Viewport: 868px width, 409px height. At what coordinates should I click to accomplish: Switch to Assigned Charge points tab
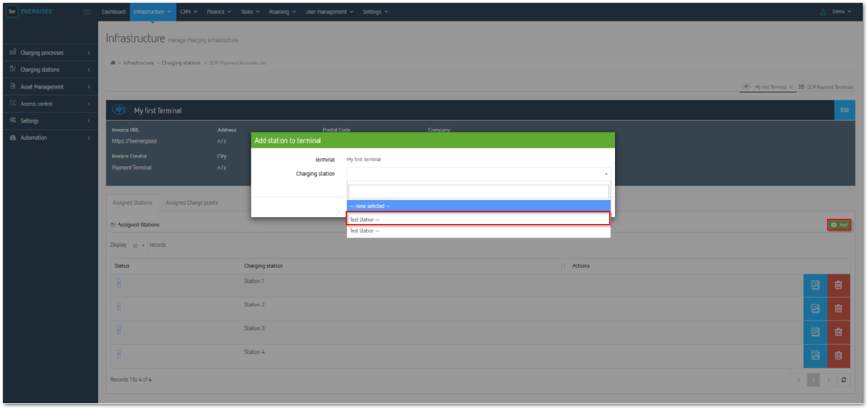pos(192,203)
